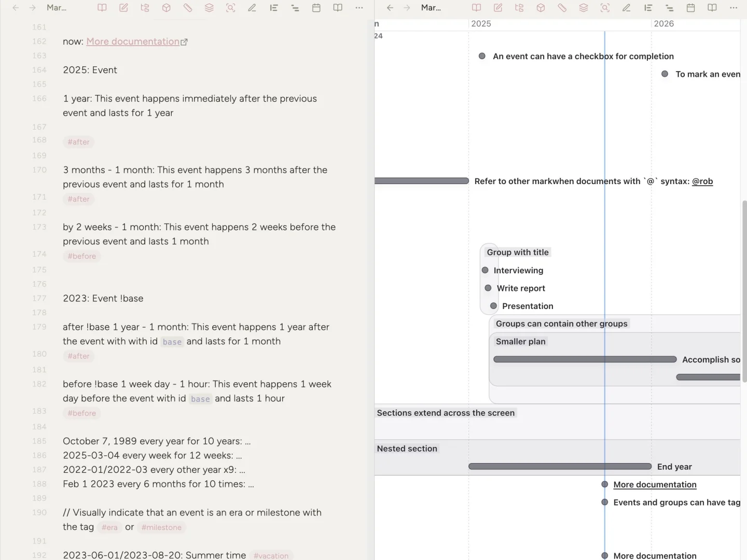747x560 pixels.
Task: Switch left pane to gantt timeline view icon
Action: pos(295,8)
